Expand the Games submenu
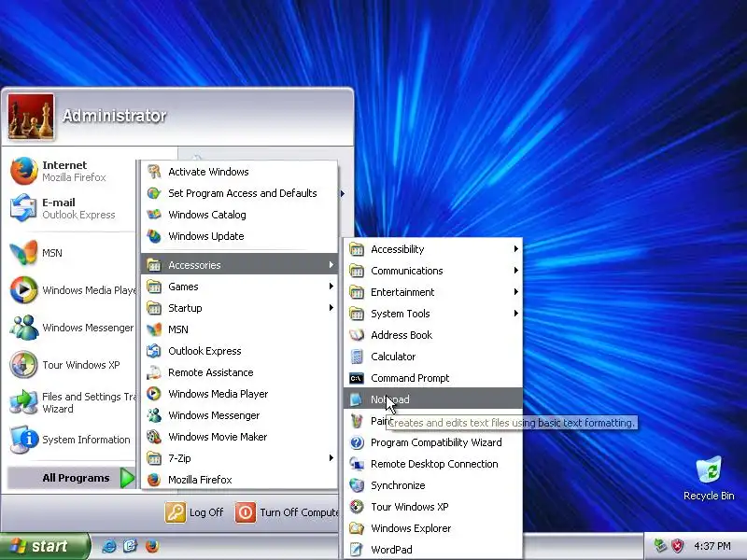747x560 pixels. point(239,287)
